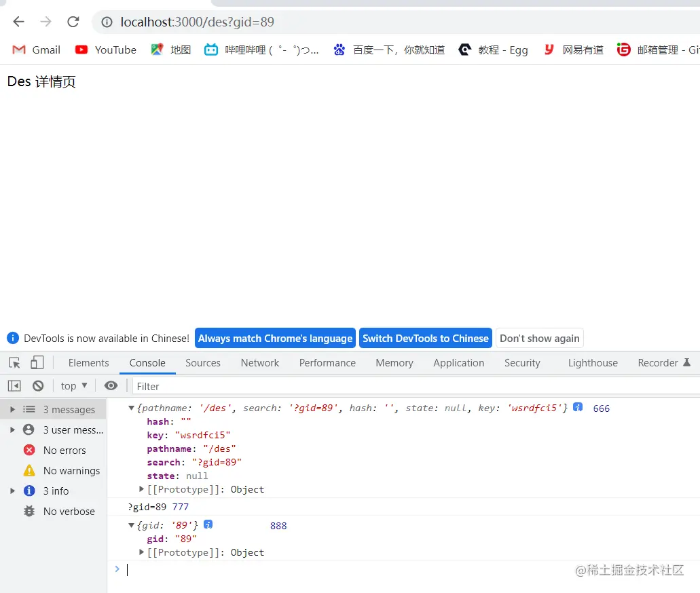Click the browser forward arrow

pyautogui.click(x=45, y=22)
